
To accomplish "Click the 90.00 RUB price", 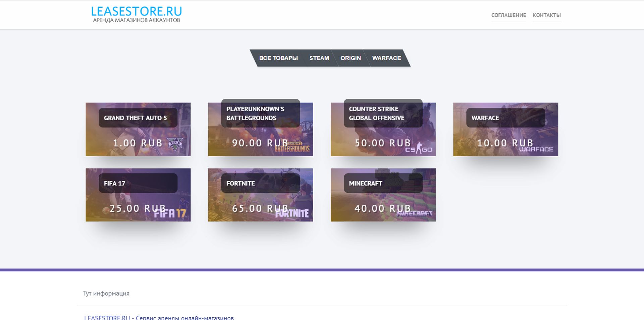I will pos(260,143).
